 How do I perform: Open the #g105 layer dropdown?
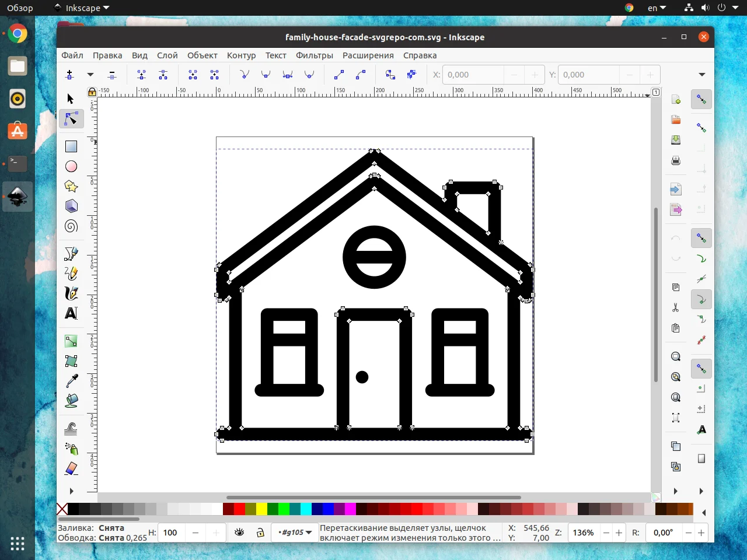tap(295, 532)
